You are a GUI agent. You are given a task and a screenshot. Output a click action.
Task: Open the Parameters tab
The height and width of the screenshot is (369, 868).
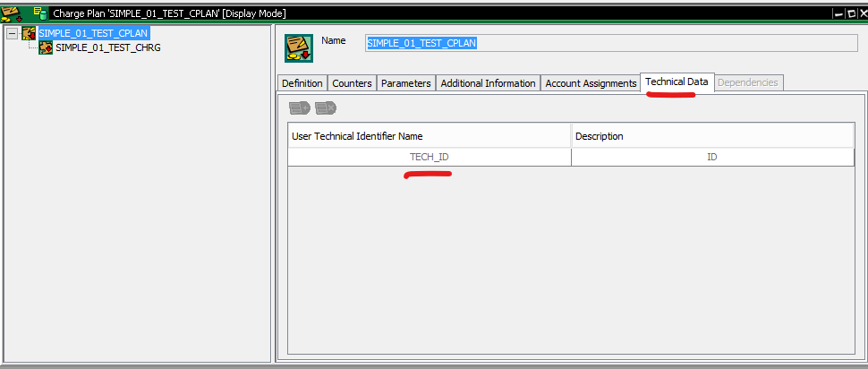point(405,83)
